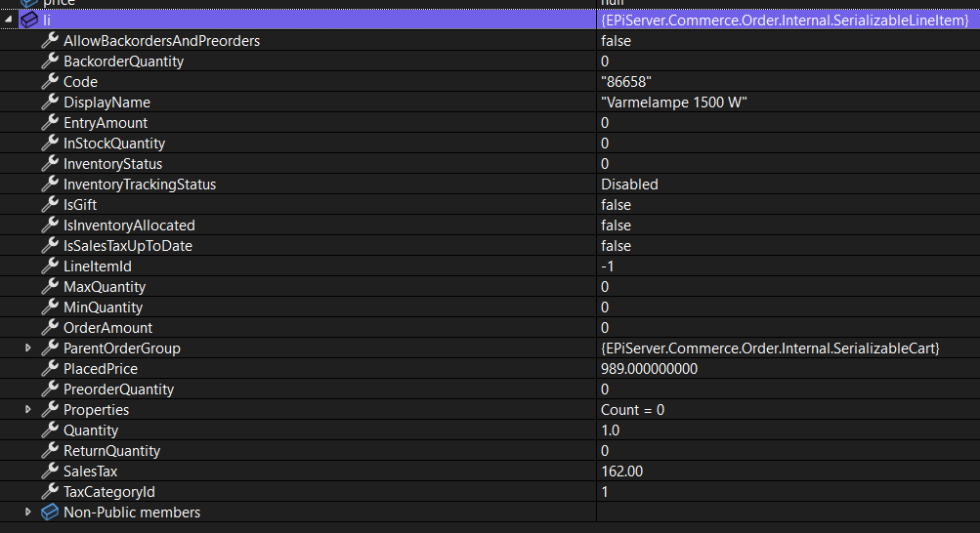Expand the Properties collection node

click(28, 410)
